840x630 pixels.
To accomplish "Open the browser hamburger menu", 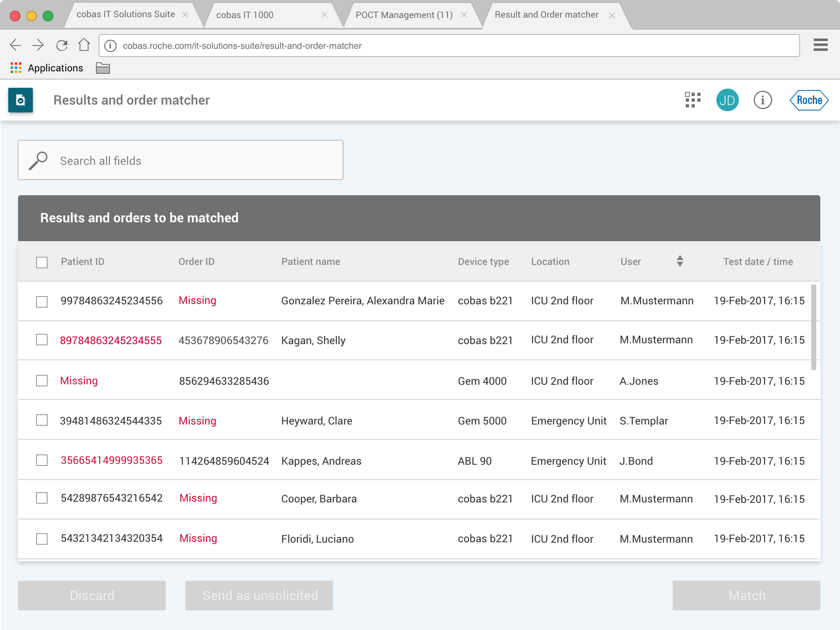I will (x=820, y=45).
